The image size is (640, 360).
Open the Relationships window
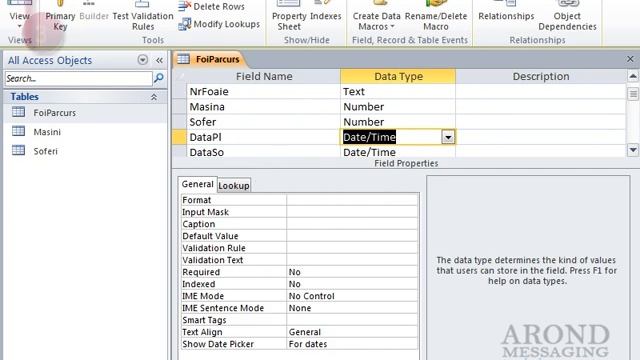(506, 12)
